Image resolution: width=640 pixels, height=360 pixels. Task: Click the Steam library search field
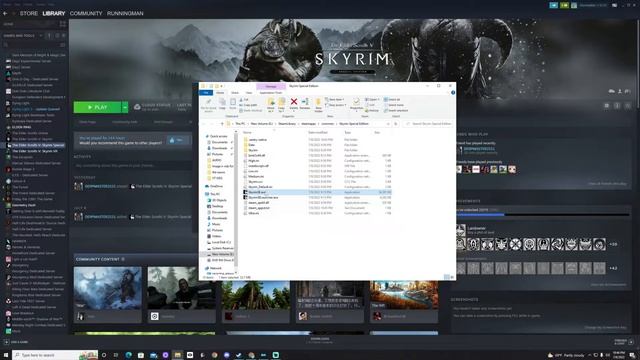point(35,45)
